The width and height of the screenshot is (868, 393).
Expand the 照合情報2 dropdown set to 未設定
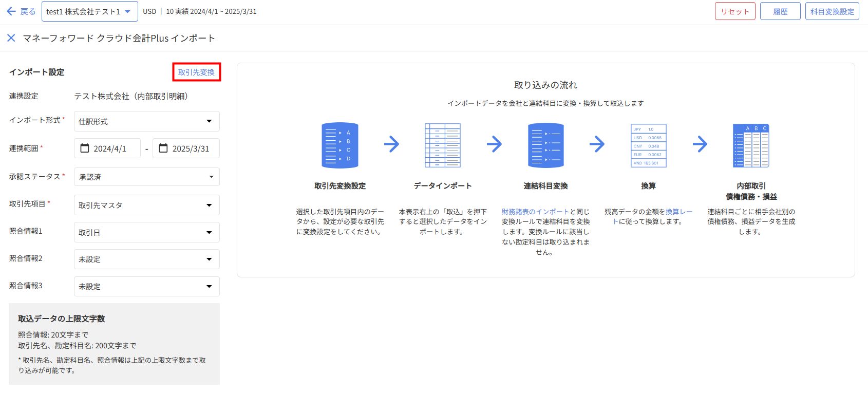pos(147,259)
